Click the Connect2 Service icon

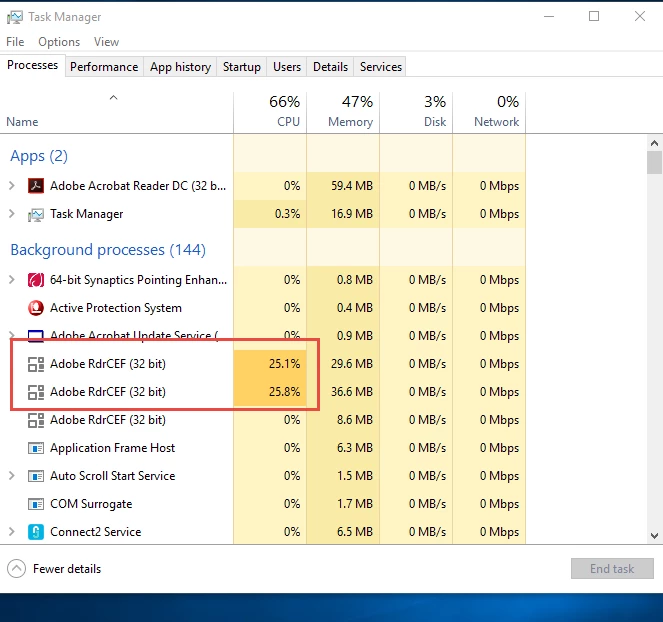coord(36,532)
